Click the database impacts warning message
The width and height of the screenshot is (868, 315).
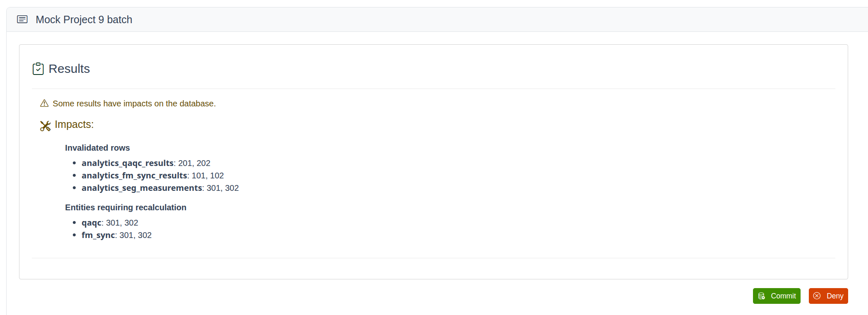134,103
